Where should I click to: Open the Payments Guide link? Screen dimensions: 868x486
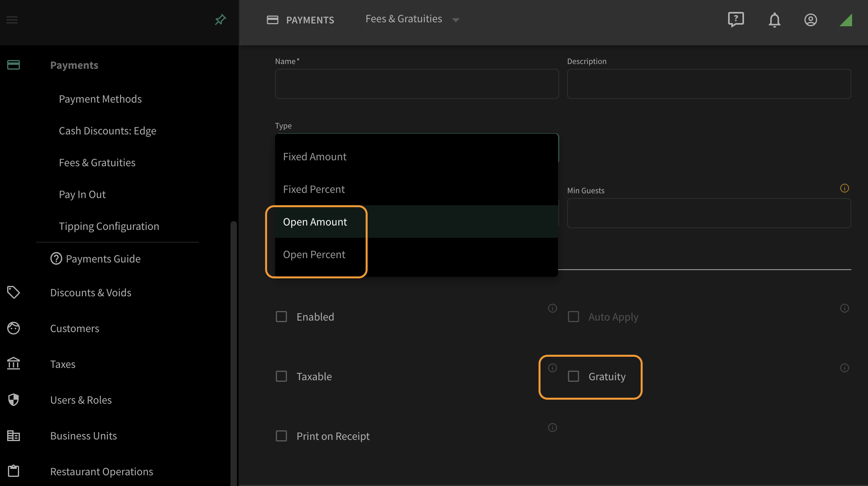tap(103, 259)
